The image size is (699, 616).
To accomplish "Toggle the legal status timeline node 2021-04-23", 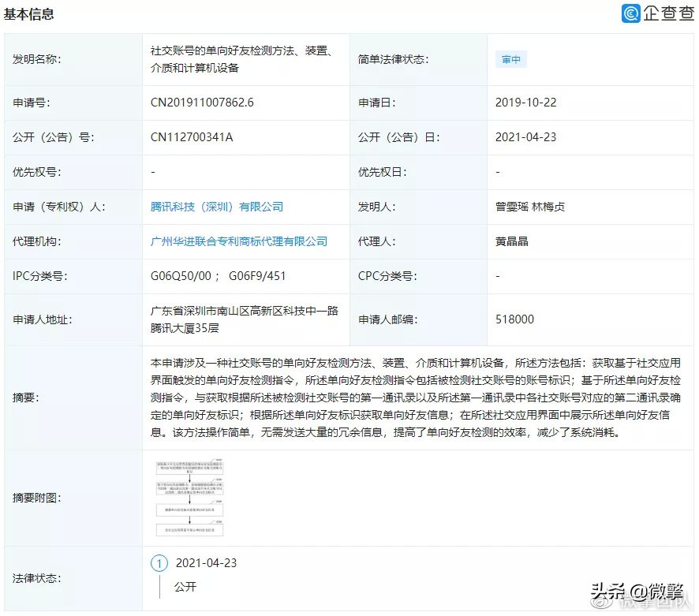I will pos(207,562).
